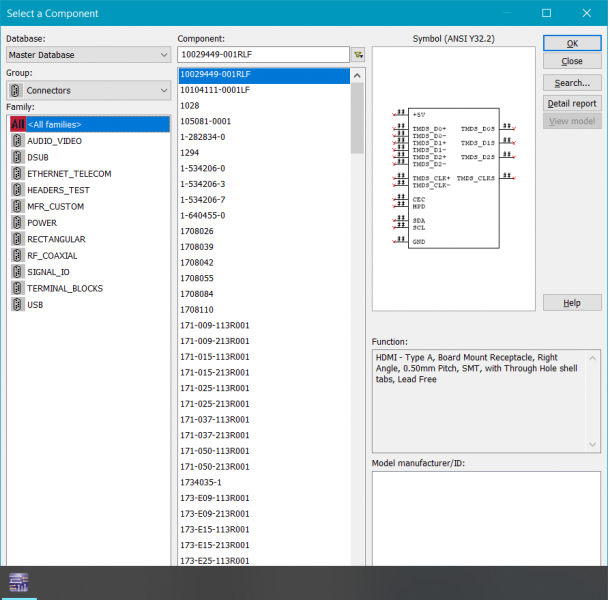
Task: Select the ETHERNET_TELECOM family
Action: [x=69, y=174]
